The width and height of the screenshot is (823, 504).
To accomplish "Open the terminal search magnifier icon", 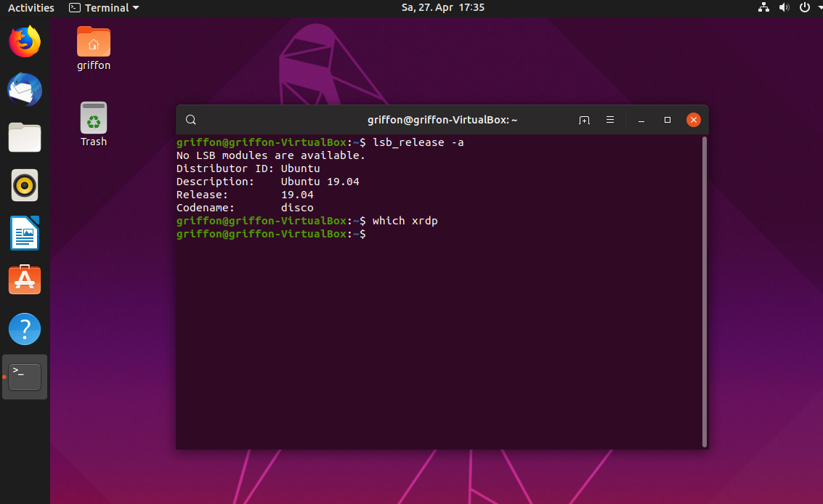I will (x=190, y=119).
